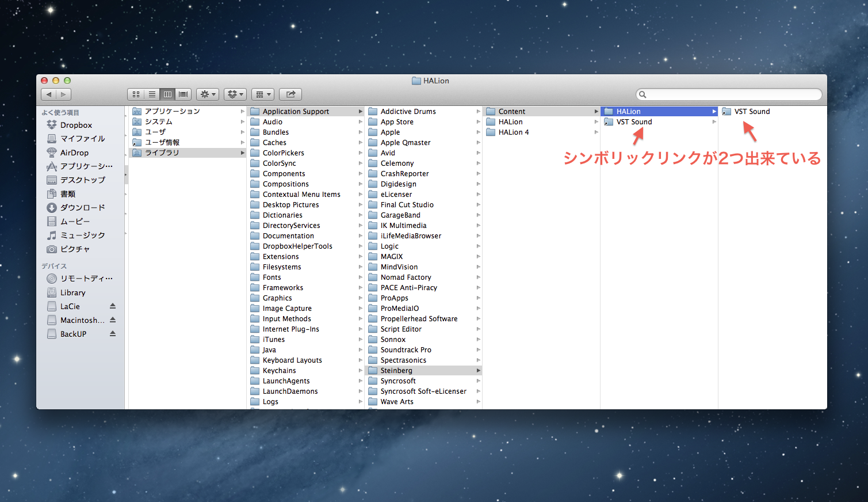Screen dimensions: 868x502
Task: Select the アプリケーション folder
Action: (188, 111)
